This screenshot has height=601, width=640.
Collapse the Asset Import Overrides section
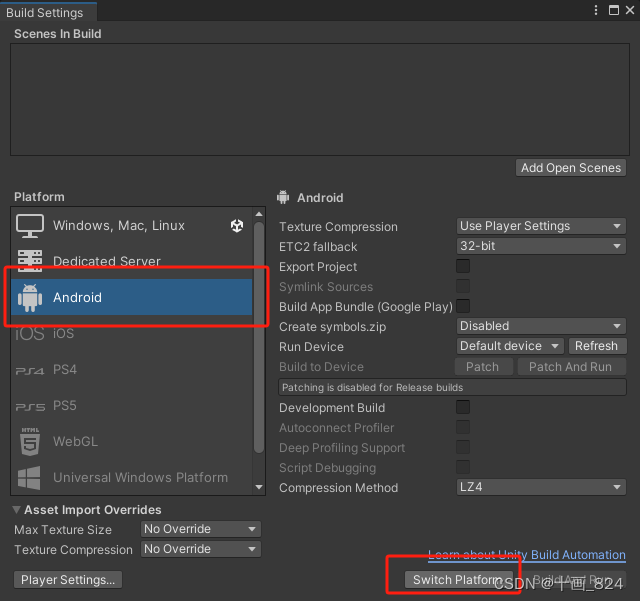pyautogui.click(x=16, y=510)
